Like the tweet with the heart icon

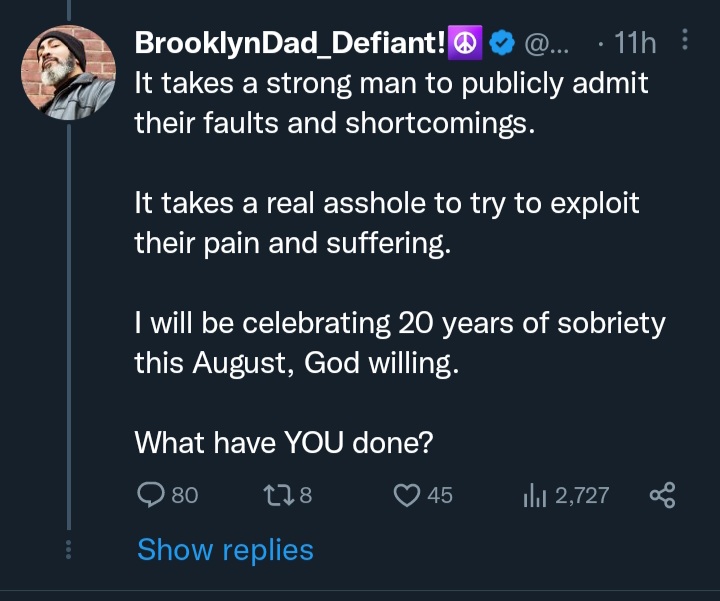(x=405, y=494)
